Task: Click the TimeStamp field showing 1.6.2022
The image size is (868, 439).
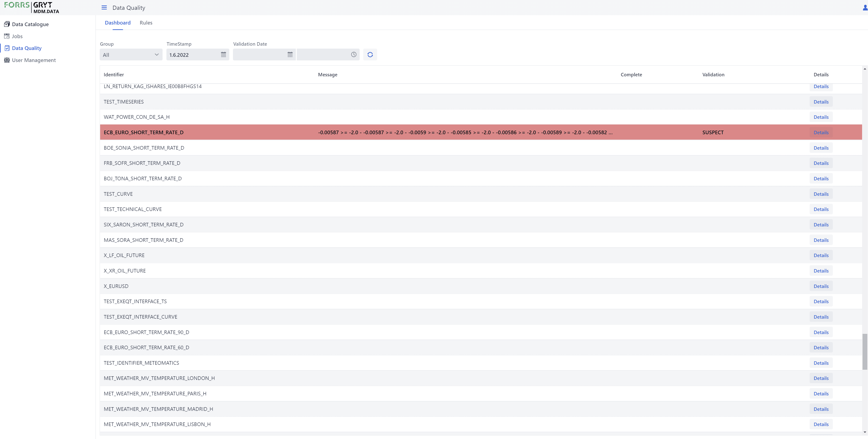Action: point(198,55)
